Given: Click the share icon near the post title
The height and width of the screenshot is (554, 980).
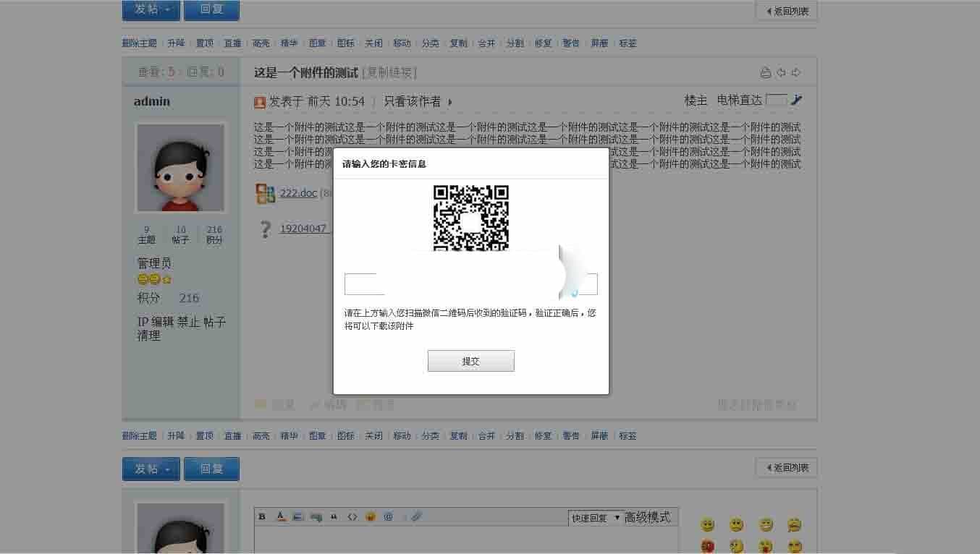Looking at the screenshot, I should 796,72.
